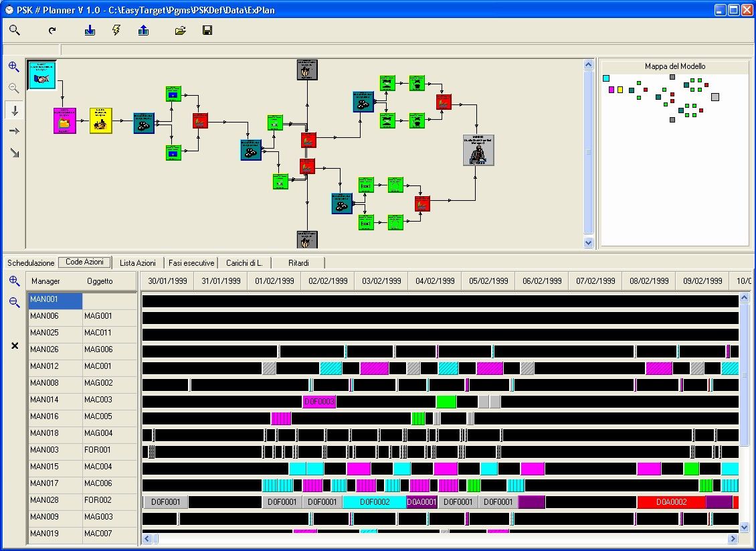Zoom in on the model diagram
The height and width of the screenshot is (551, 756).
click(14, 66)
